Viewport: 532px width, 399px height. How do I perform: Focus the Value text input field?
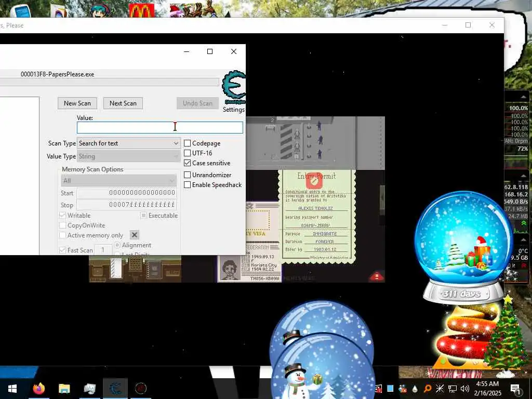coord(160,128)
